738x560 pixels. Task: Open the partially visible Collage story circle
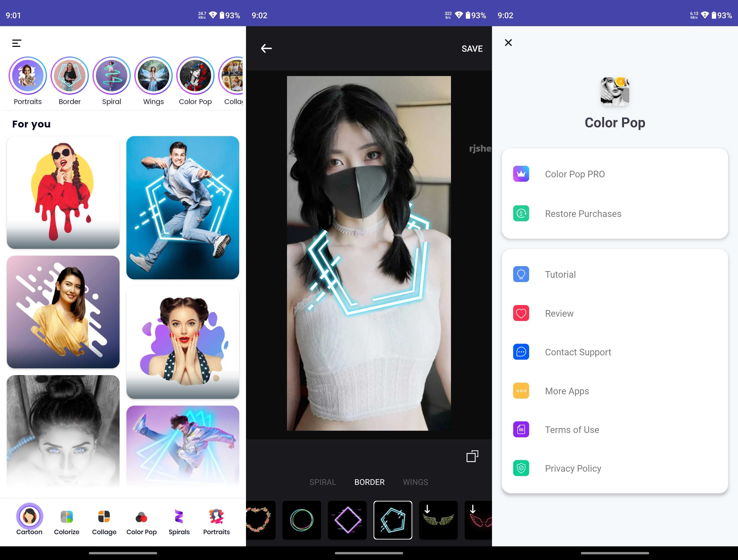point(231,76)
